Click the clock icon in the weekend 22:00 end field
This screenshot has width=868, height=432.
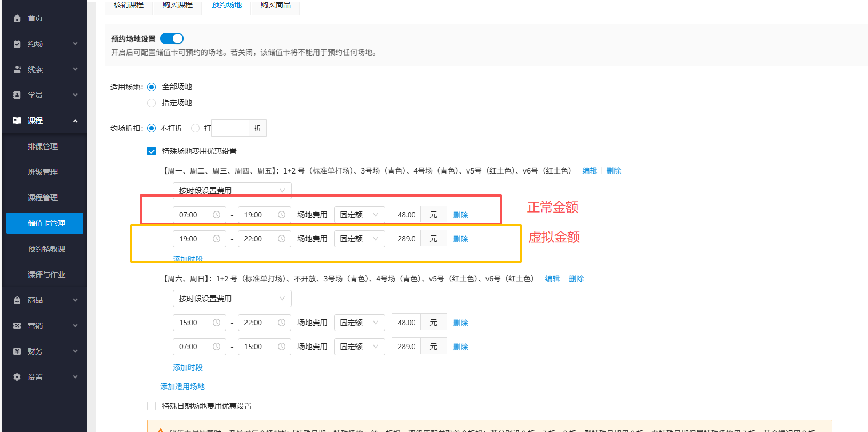[x=282, y=323]
